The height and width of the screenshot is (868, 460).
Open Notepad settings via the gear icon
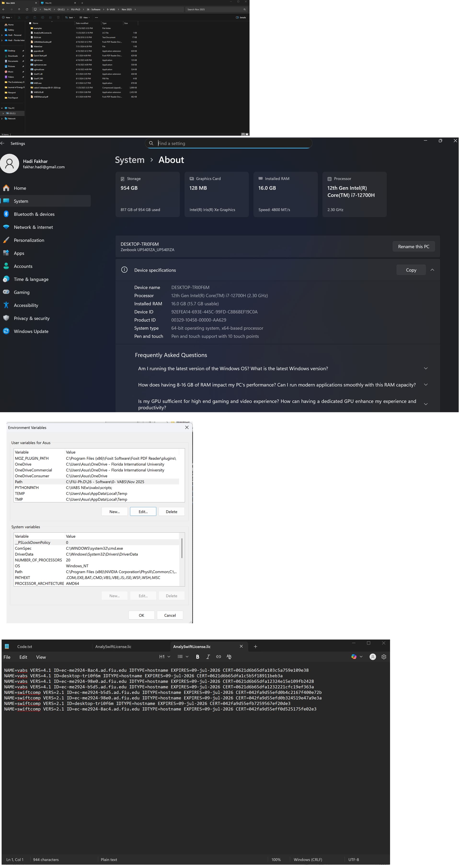pyautogui.click(x=384, y=657)
